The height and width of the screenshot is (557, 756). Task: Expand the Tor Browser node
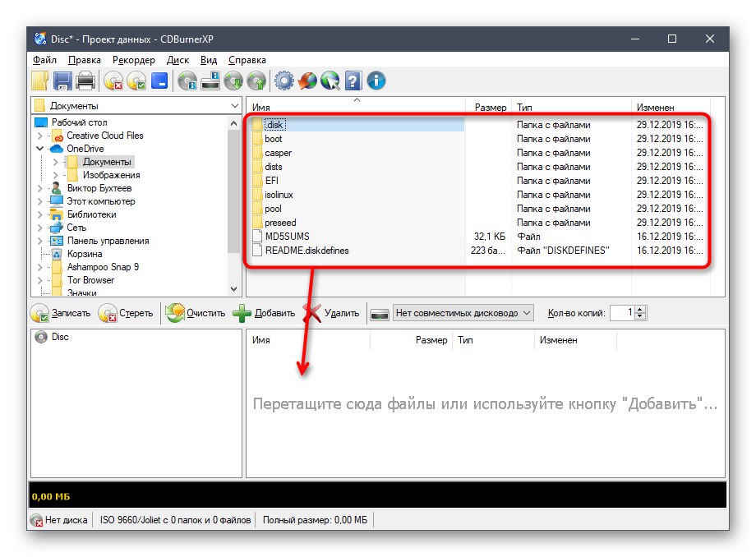click(40, 280)
